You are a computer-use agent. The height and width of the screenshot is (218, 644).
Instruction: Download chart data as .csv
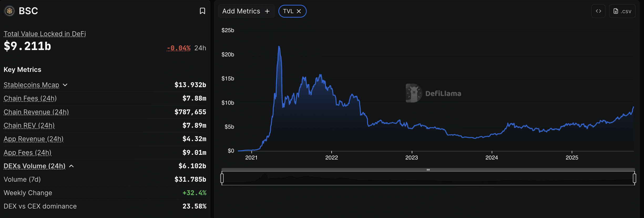tap(622, 11)
